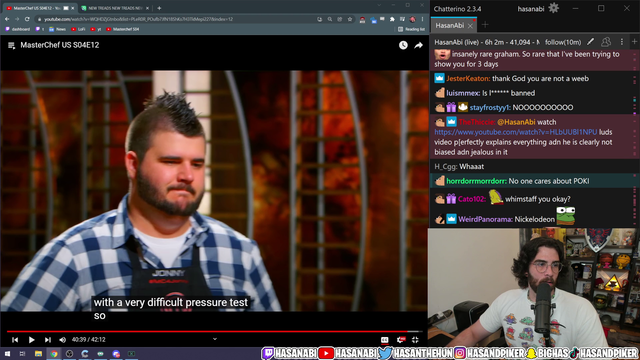Click username luismmex in chat
The width and height of the screenshot is (640, 360).
(463, 93)
